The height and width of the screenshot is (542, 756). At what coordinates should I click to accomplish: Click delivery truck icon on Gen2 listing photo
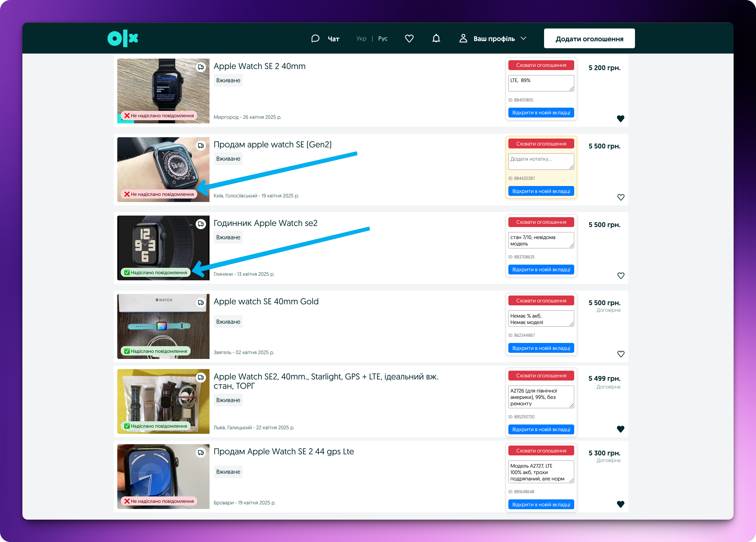pyautogui.click(x=201, y=145)
